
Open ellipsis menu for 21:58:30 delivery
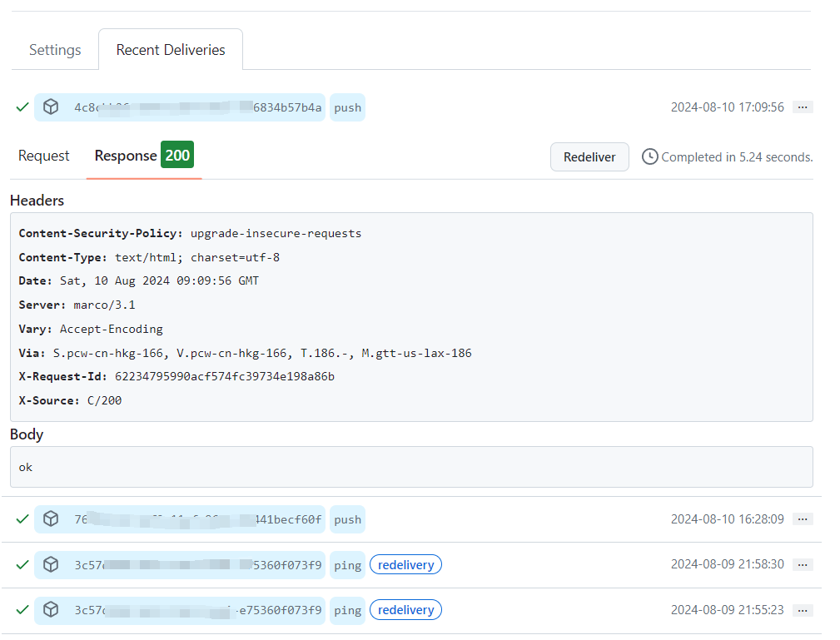[803, 565]
